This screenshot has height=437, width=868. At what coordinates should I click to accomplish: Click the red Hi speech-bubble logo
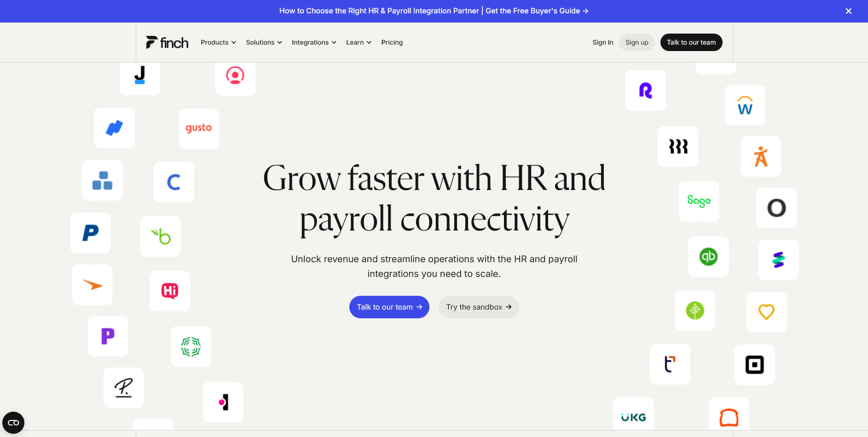tap(170, 291)
